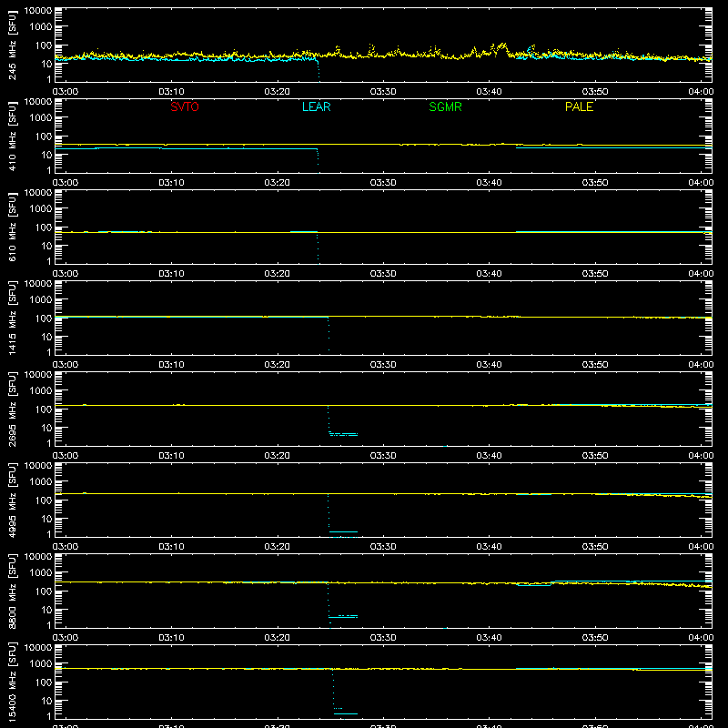Click the 04:00 time label under 245 MHz plot

click(701, 92)
